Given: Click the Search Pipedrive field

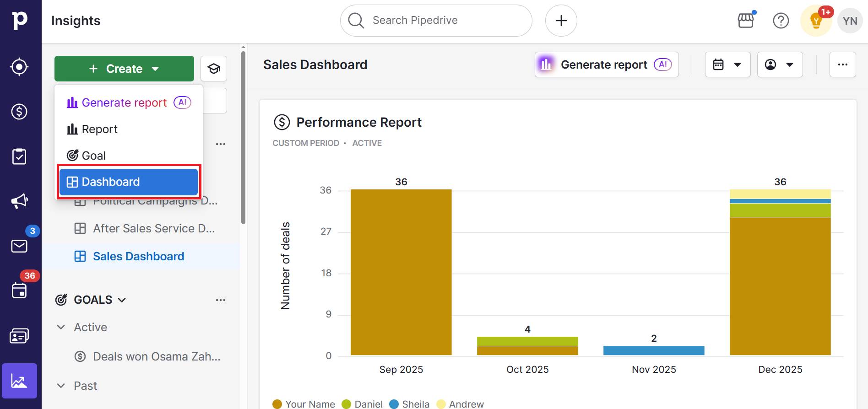Looking at the screenshot, I should pyautogui.click(x=436, y=21).
